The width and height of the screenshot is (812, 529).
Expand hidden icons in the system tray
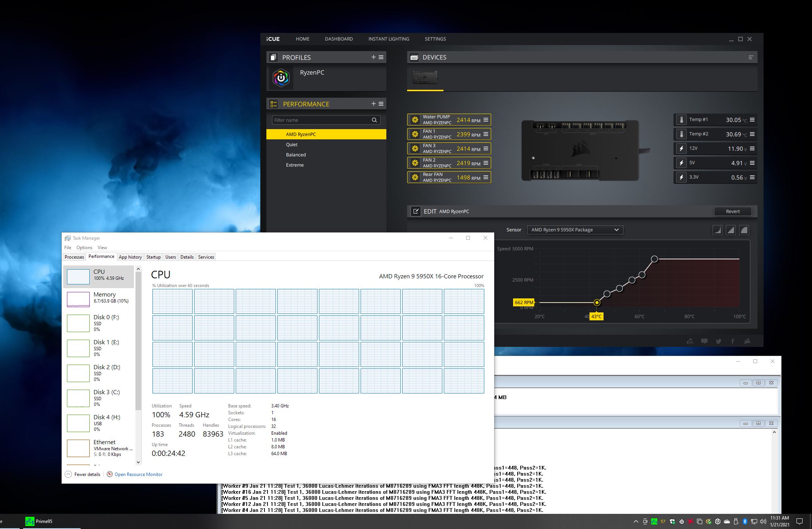click(x=635, y=521)
